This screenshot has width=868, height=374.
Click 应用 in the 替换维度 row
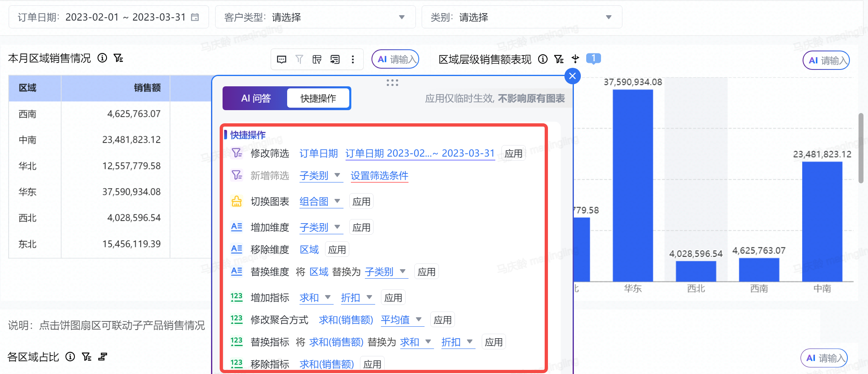[x=426, y=272]
